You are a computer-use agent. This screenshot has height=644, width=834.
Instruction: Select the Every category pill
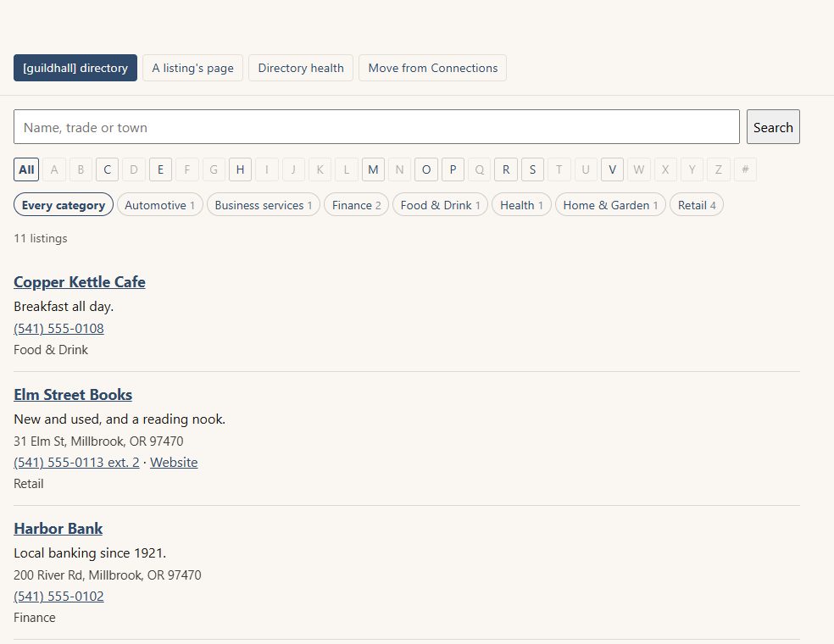[x=64, y=205]
